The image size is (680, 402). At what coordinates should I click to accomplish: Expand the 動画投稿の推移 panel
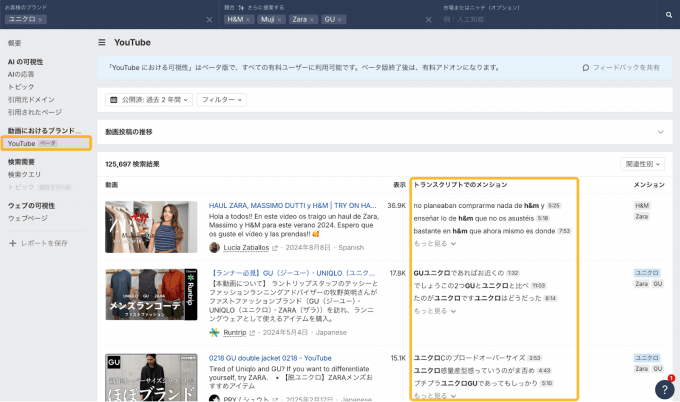pos(660,131)
